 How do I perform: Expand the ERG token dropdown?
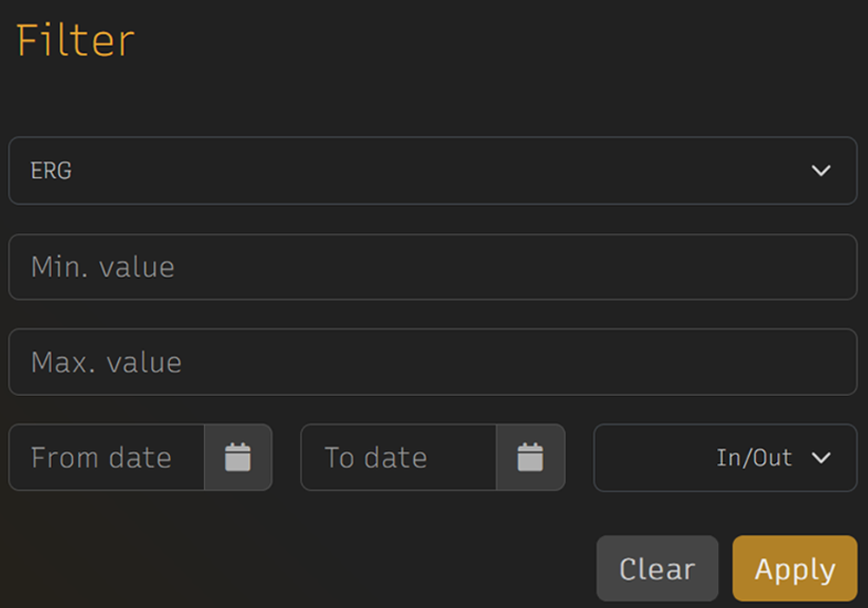[x=432, y=170]
